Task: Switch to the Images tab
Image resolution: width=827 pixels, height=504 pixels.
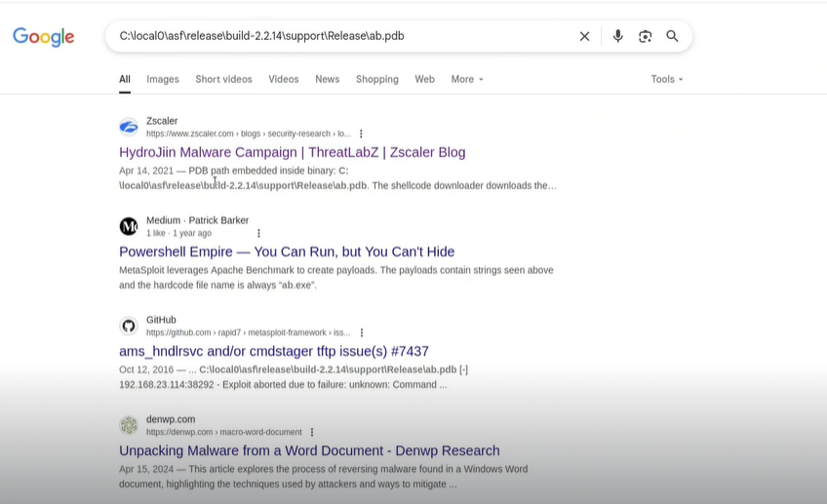Action: click(x=163, y=79)
